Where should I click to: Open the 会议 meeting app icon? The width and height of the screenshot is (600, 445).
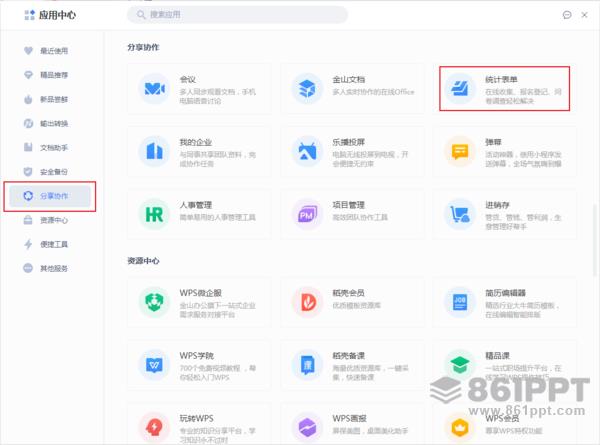(154, 88)
